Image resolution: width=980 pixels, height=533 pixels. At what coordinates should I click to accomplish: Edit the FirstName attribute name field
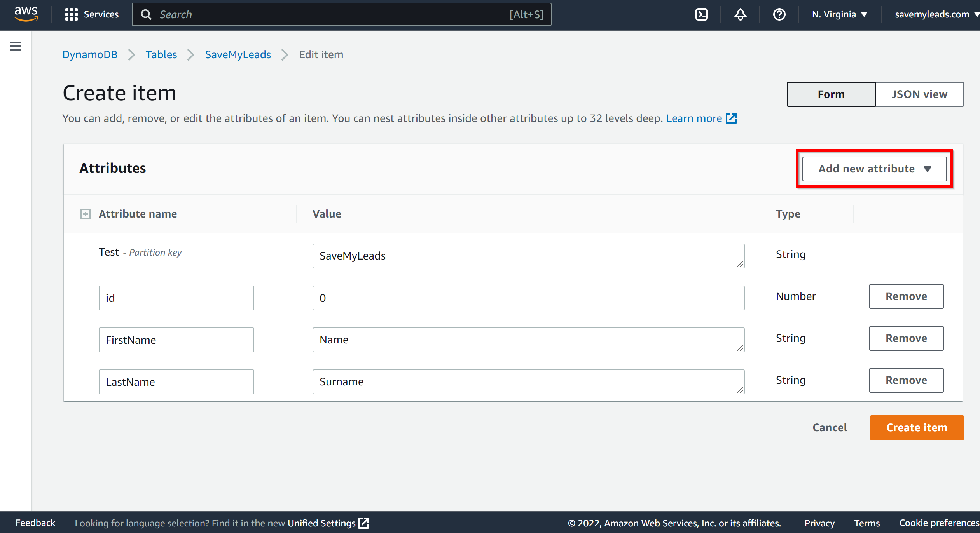coord(176,340)
